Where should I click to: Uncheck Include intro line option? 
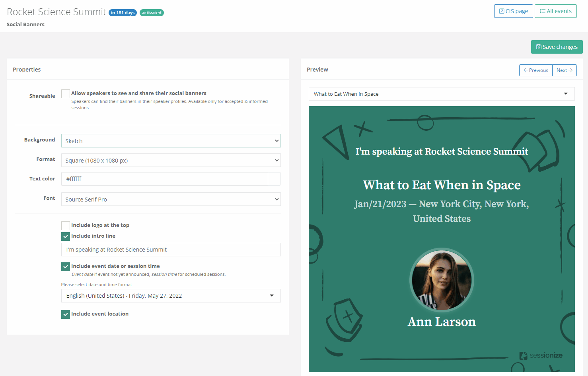(66, 236)
